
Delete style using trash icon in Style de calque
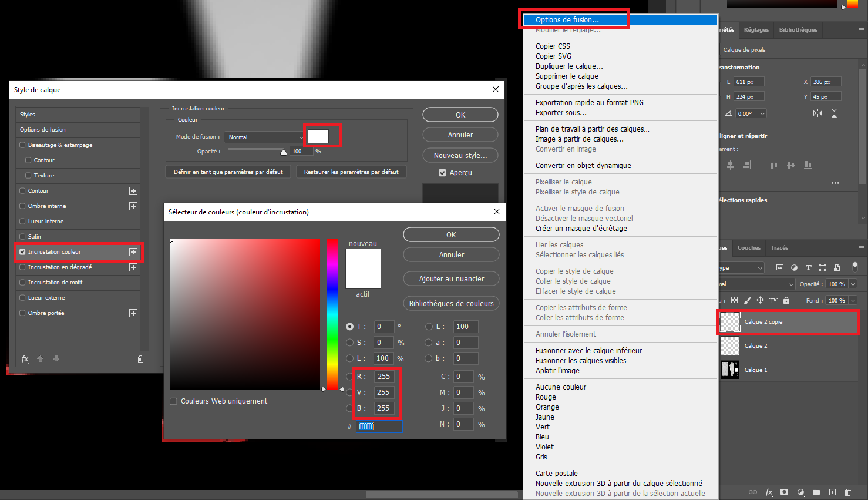tap(140, 359)
